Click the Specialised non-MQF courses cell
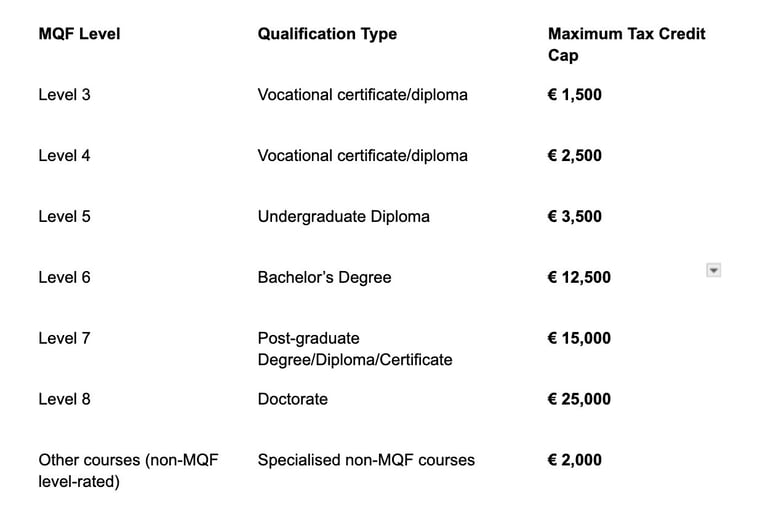This screenshot has height=509, width=768. click(366, 460)
